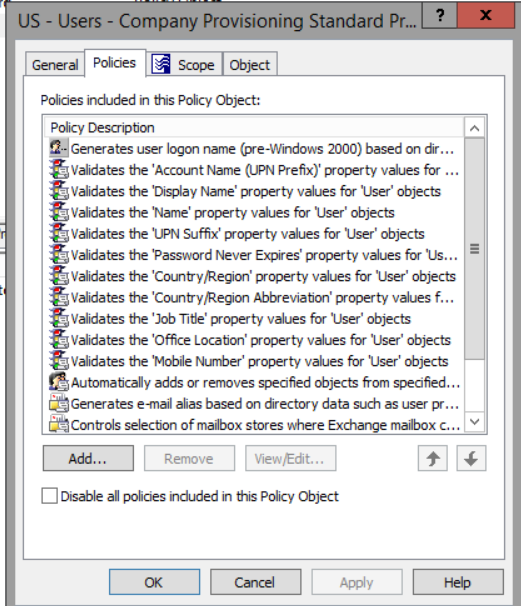This screenshot has height=606, width=521.
Task: Click the Add... button
Action: point(88,458)
